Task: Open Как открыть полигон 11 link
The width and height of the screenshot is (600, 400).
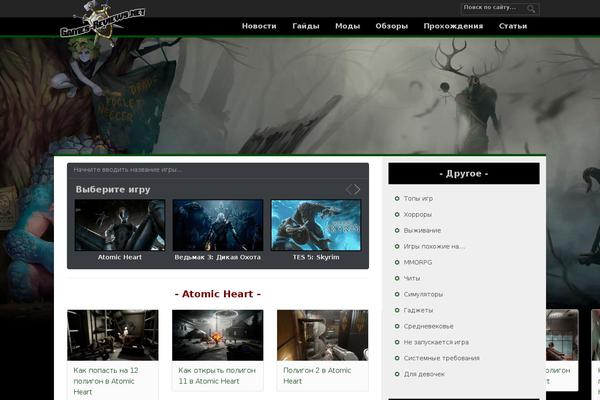Action: (x=217, y=376)
